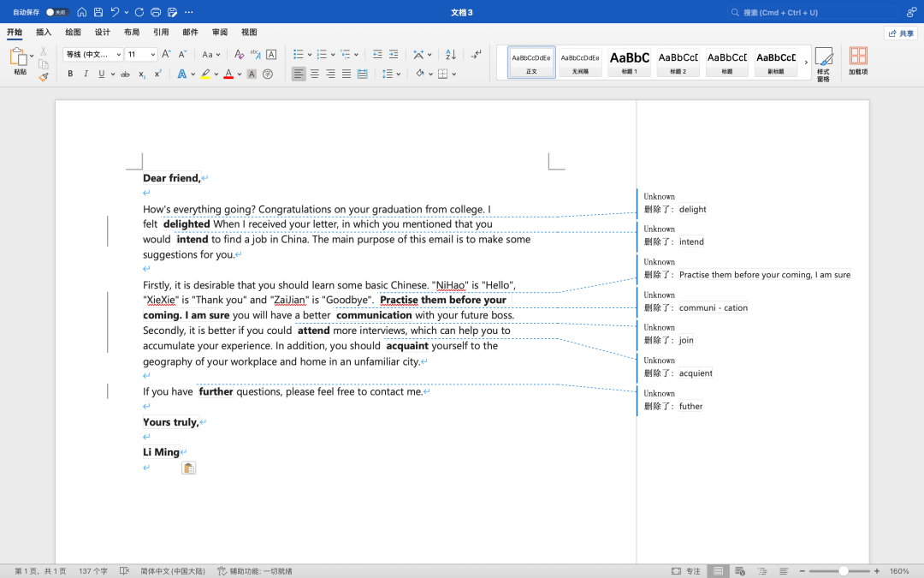Click the Redo icon
Viewport: 924px width, 578px height.
pos(139,12)
